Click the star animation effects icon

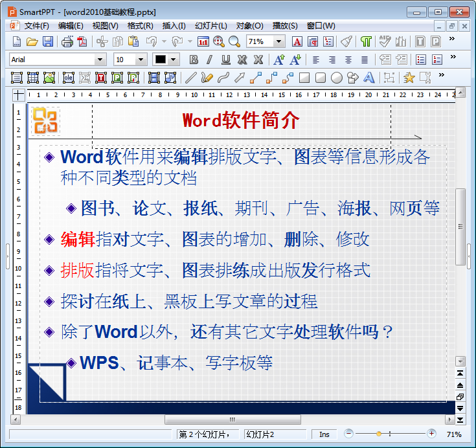(409, 78)
